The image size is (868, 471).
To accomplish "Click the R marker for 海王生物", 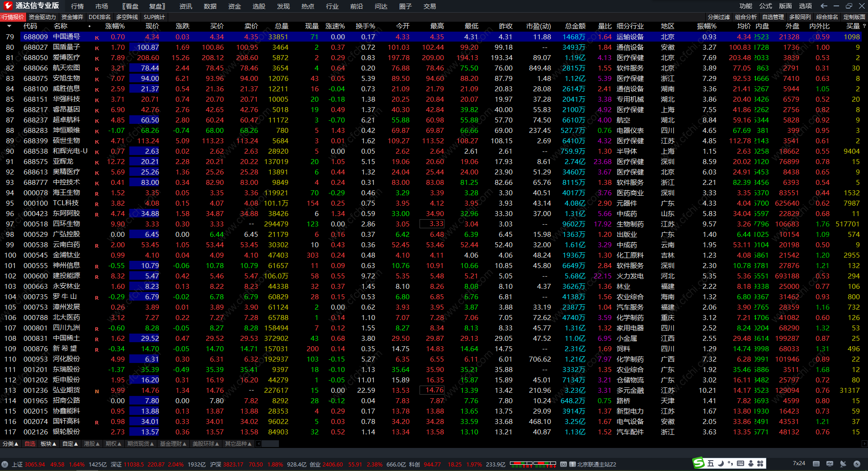I will click(97, 193).
